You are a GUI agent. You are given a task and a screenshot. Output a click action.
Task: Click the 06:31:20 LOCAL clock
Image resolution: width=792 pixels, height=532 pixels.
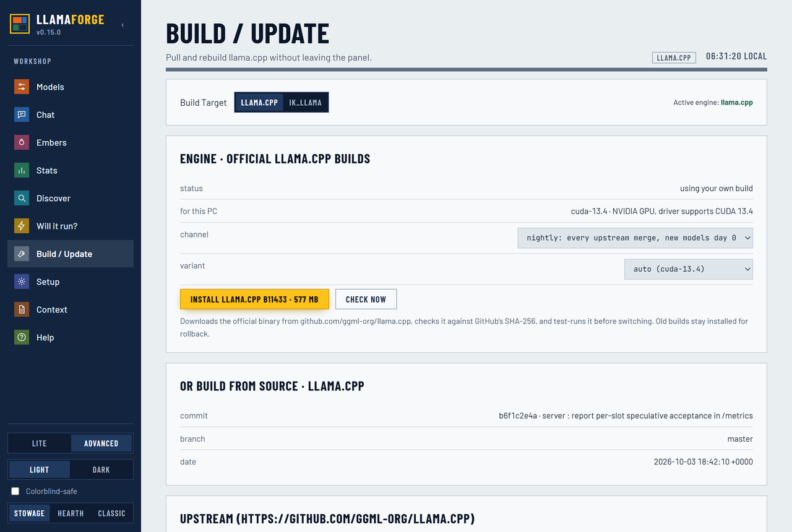736,56
